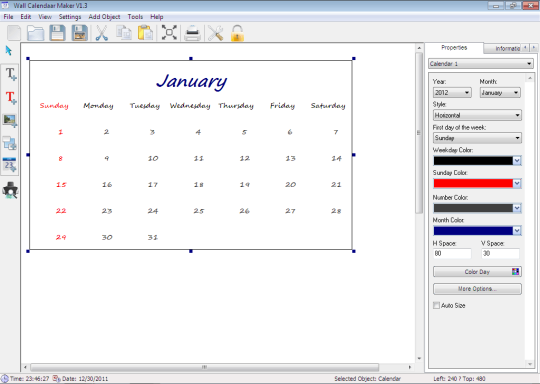540x384 pixels.
Task: Add a black text object tool
Action: coord(10,74)
